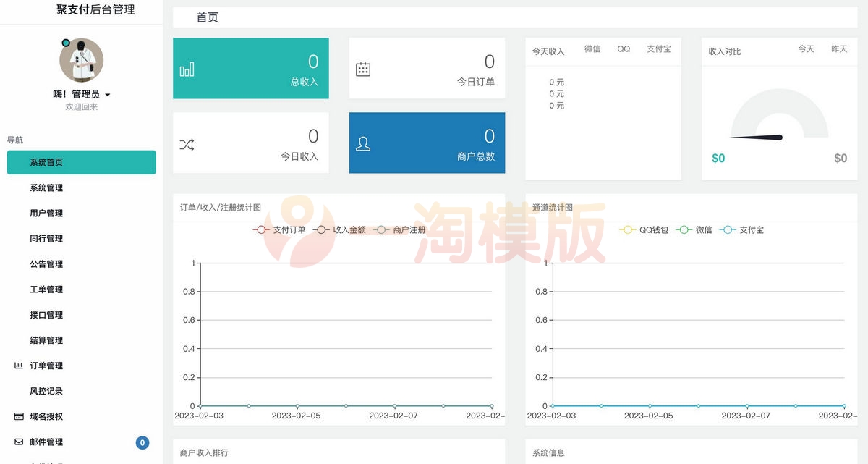Click the gray $0 yesterday value

pyautogui.click(x=841, y=159)
